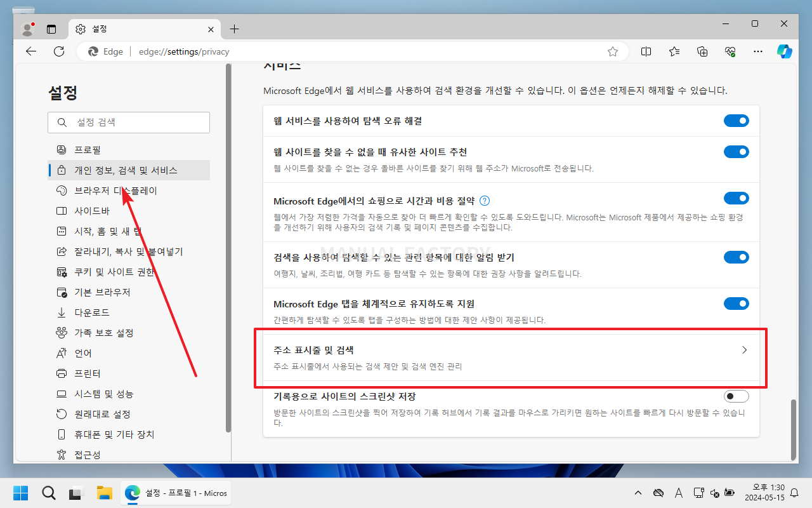
Task: Click the settings page vertical scrollbar thumb
Action: tap(794, 429)
